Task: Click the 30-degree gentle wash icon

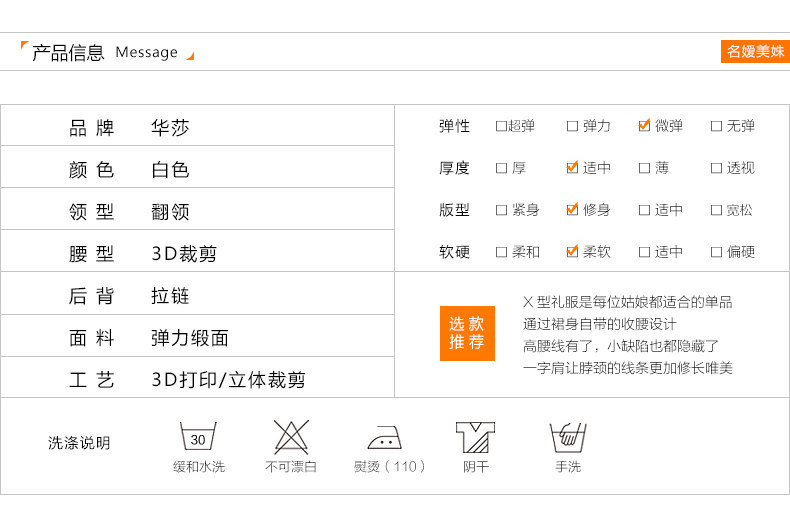Action: pos(198,437)
